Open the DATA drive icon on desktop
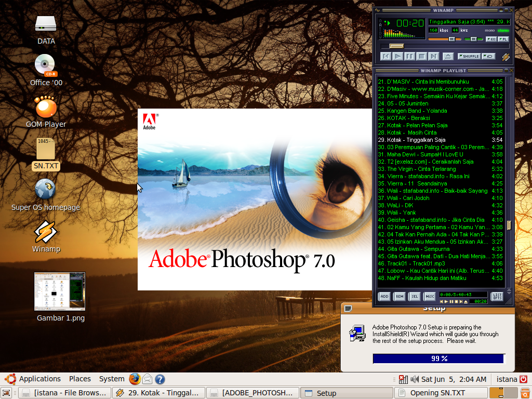Viewport: 532px width, 399px height. tap(46, 23)
